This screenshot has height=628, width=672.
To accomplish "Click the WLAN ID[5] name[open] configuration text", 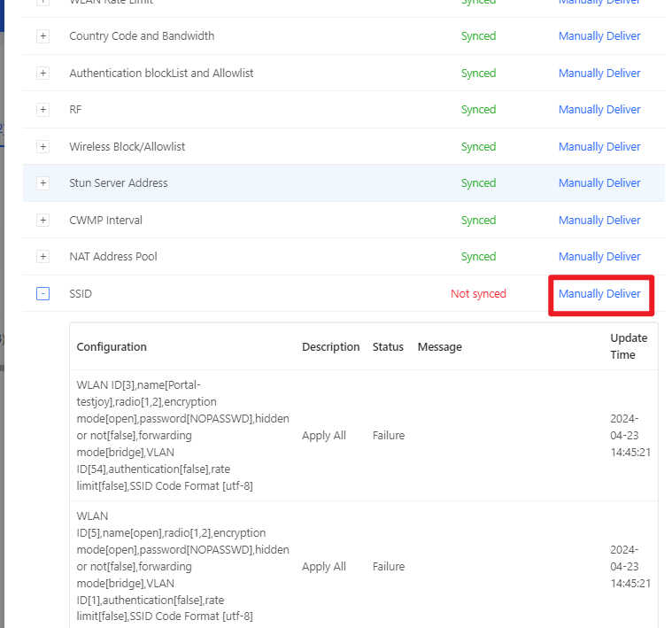I will (x=182, y=566).
